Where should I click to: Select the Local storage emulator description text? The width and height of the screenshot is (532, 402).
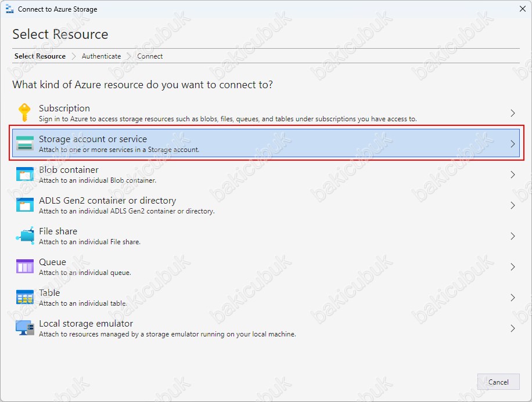[167, 334]
